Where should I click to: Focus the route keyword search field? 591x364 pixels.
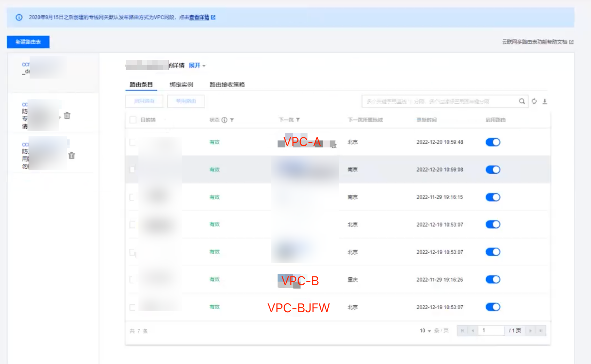point(440,101)
